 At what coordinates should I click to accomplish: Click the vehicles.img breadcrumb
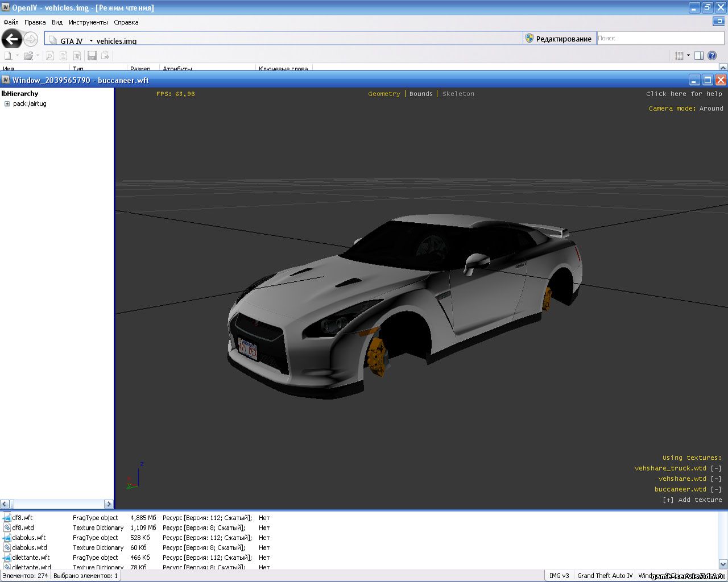click(x=116, y=41)
